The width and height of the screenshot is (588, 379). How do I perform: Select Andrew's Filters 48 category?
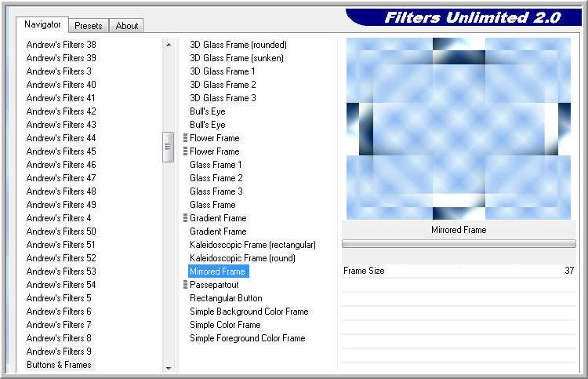tap(61, 191)
